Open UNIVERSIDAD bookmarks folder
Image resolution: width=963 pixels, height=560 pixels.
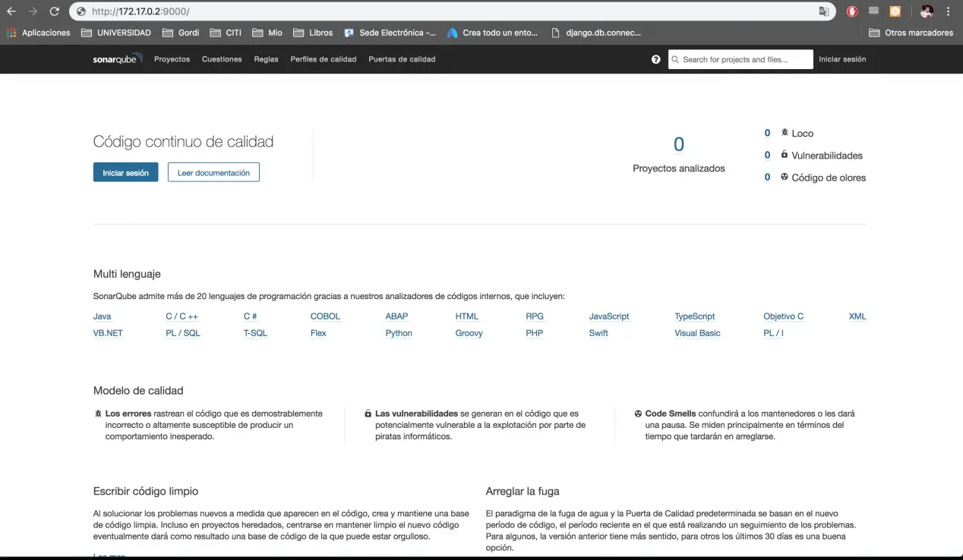(116, 33)
